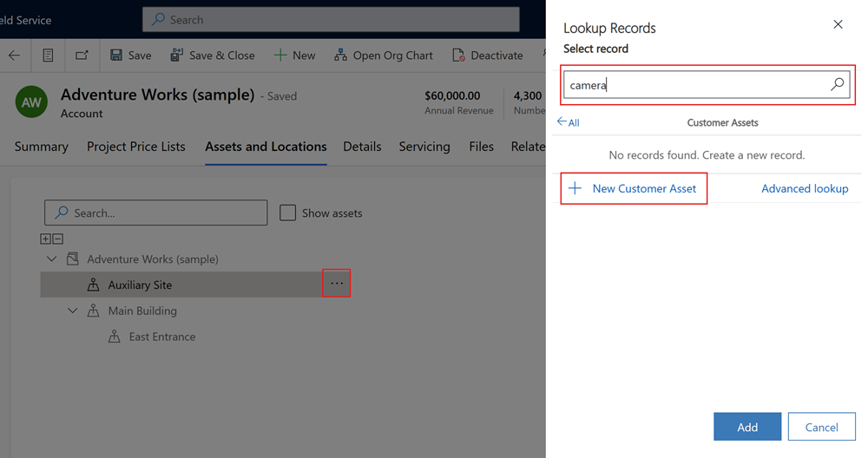Select the Main Building location
The width and height of the screenshot is (868, 458).
click(x=142, y=311)
